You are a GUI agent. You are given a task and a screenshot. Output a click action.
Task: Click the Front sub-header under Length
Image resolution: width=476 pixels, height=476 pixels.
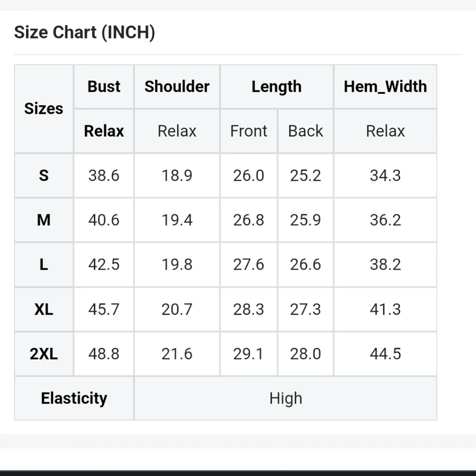(248, 131)
